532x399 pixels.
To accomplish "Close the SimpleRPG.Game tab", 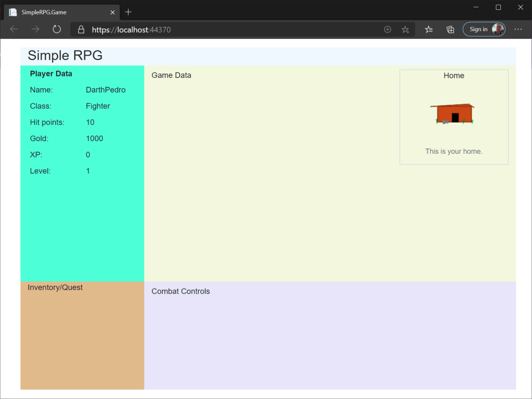I will (112, 12).
